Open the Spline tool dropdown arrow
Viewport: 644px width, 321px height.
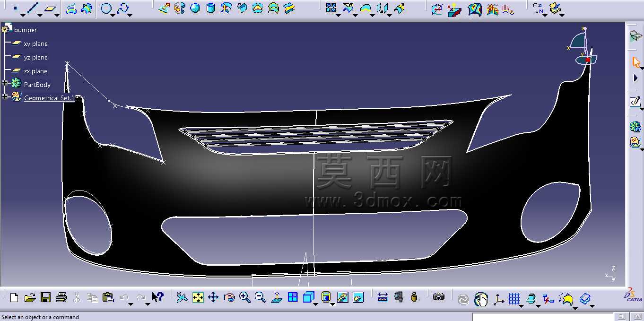130,15
